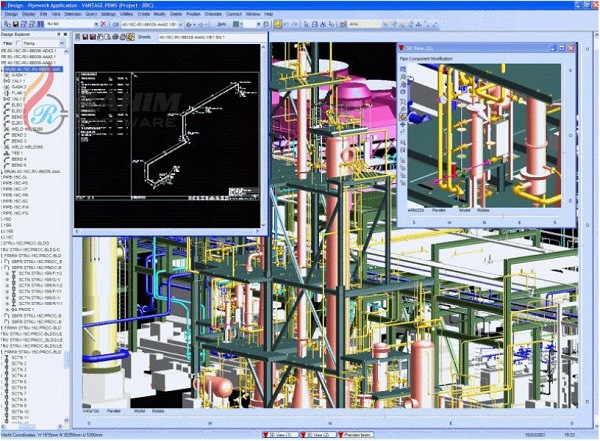Pin the Design Explorer panel
Image resolution: width=600 pixels, height=441 pixels.
click(x=59, y=34)
